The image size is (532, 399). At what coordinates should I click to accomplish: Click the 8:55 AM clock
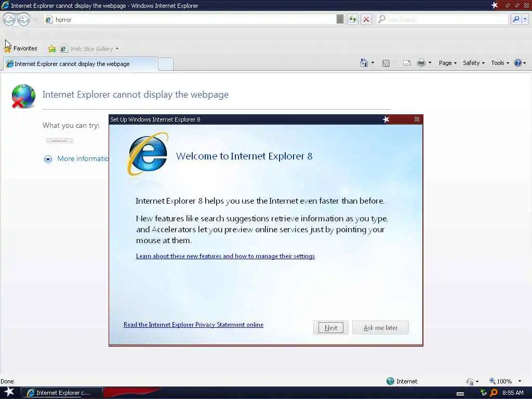513,393
